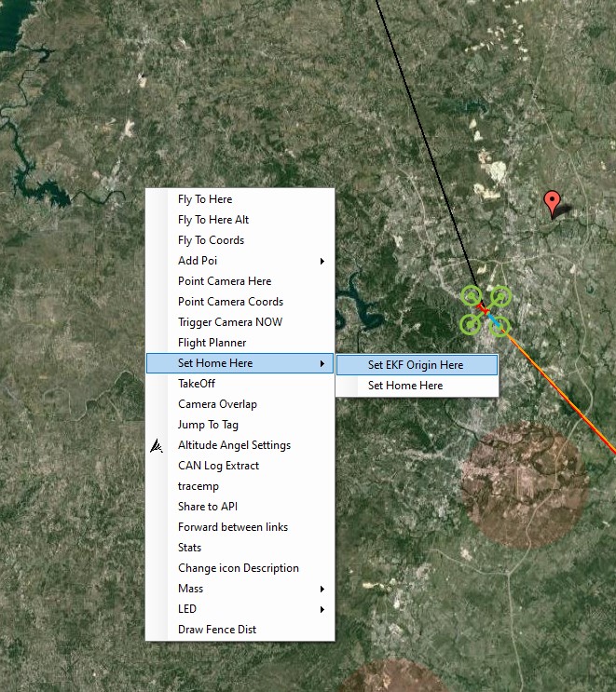The width and height of the screenshot is (616, 692).
Task: Click Trigger Camera NOW
Action: 230,322
